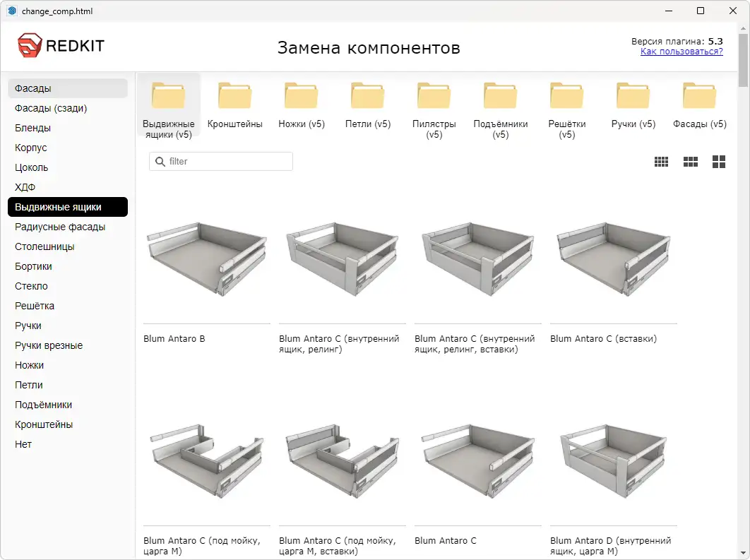The height and width of the screenshot is (560, 750).
Task: Switch to large tile view
Action: (718, 161)
